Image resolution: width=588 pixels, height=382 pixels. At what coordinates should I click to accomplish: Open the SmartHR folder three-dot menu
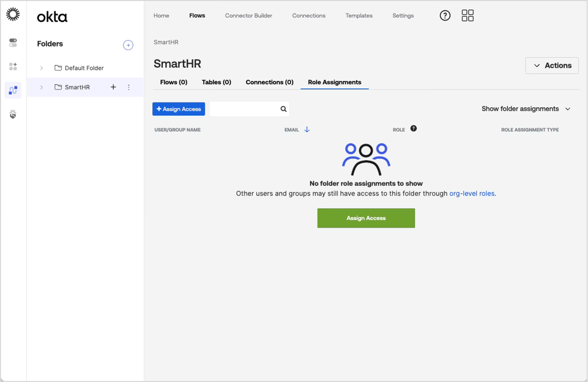[x=129, y=87]
